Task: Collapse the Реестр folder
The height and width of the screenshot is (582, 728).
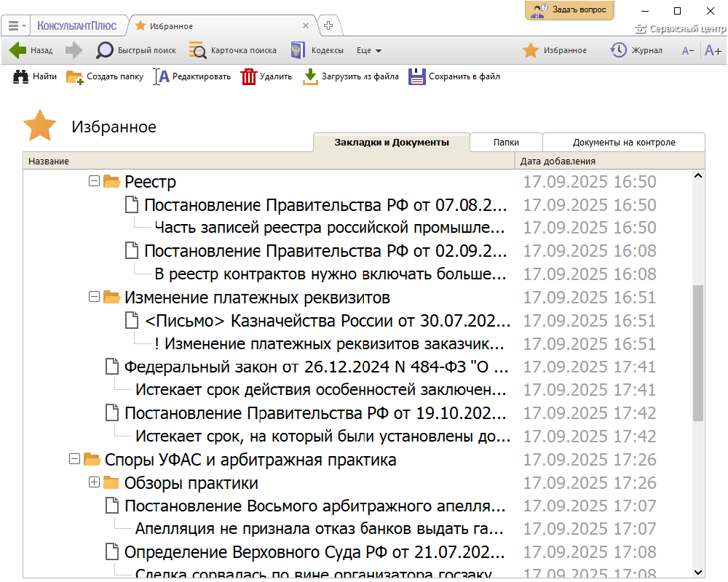Action: tap(93, 181)
